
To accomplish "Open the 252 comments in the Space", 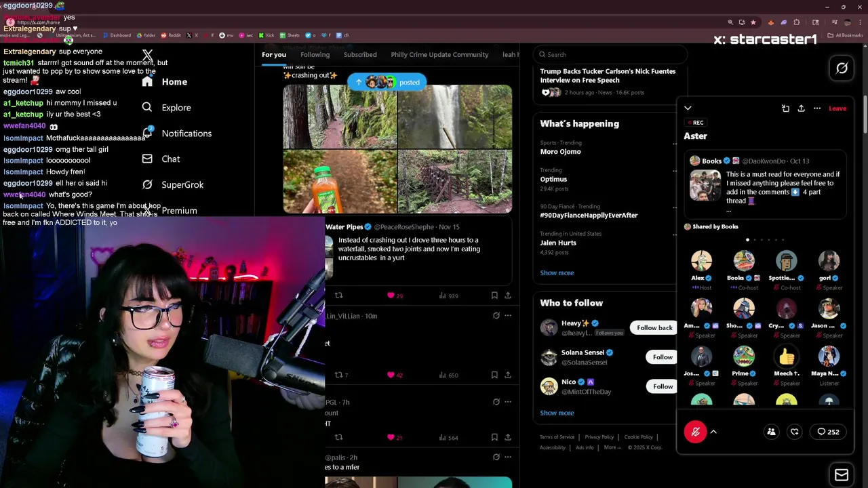I will (828, 432).
